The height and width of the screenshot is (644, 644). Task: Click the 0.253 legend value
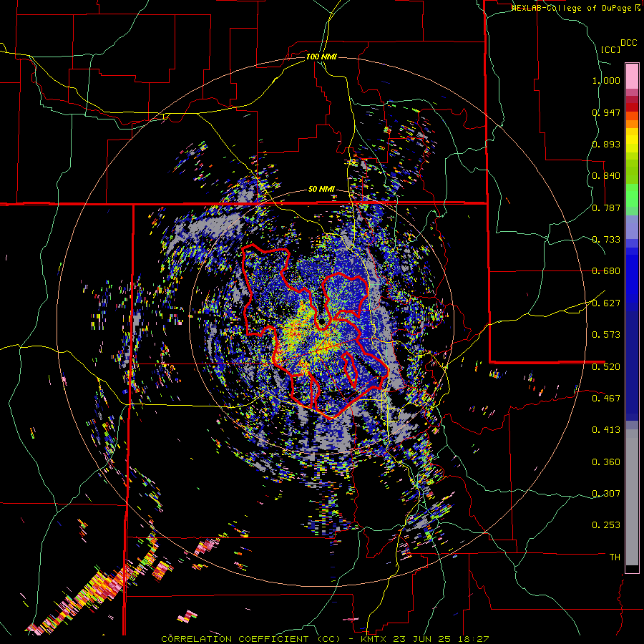tap(606, 525)
